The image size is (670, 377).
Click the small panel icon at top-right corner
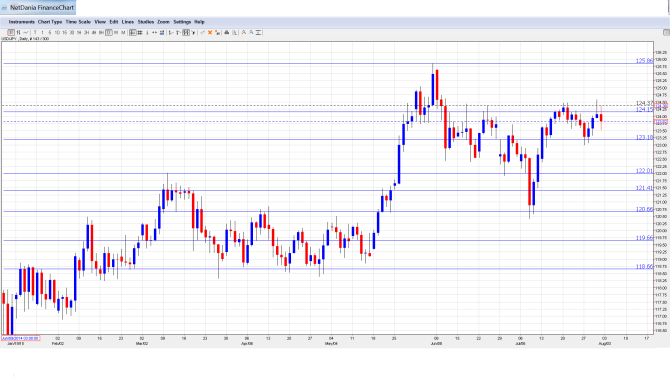666,32
